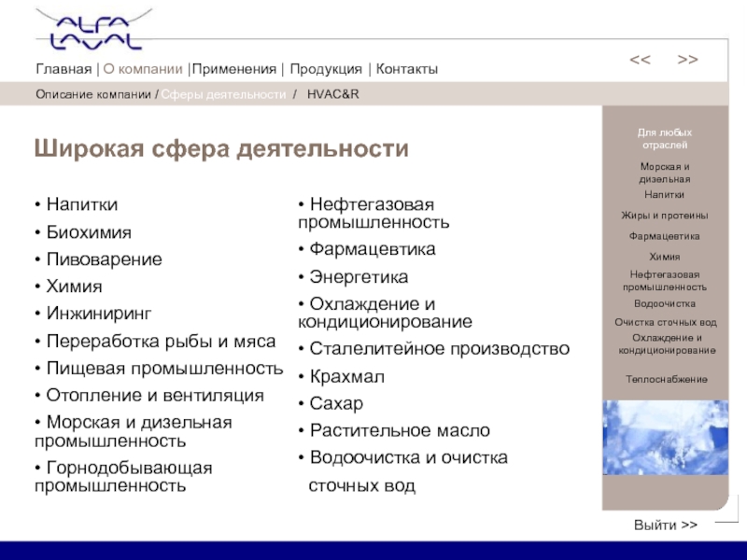Open Охлаждение и кондиционирование sidebar link
747x560 pixels.
tap(667, 343)
